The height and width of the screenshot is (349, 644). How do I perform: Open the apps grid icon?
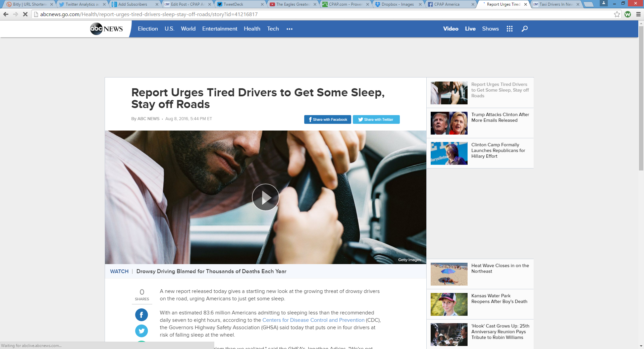click(x=509, y=29)
